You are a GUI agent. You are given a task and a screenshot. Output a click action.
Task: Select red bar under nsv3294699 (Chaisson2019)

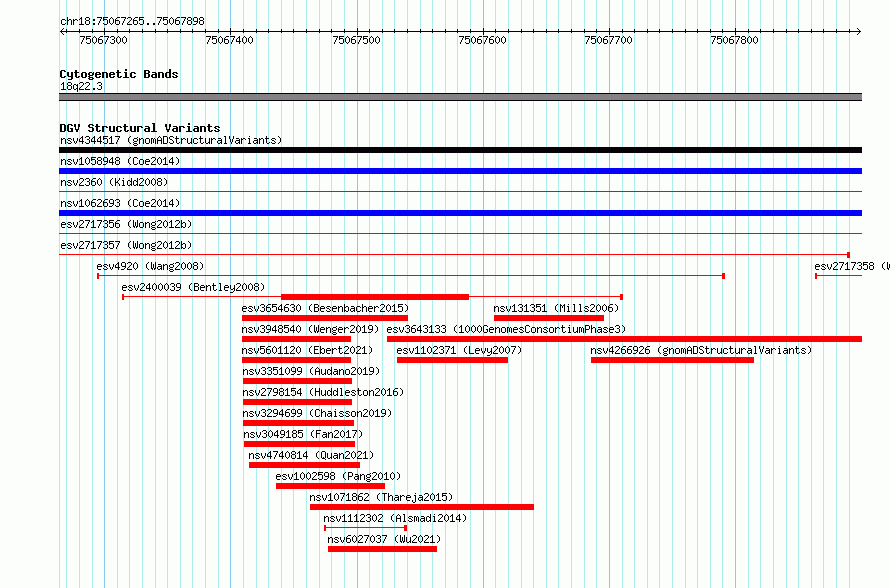point(299,423)
